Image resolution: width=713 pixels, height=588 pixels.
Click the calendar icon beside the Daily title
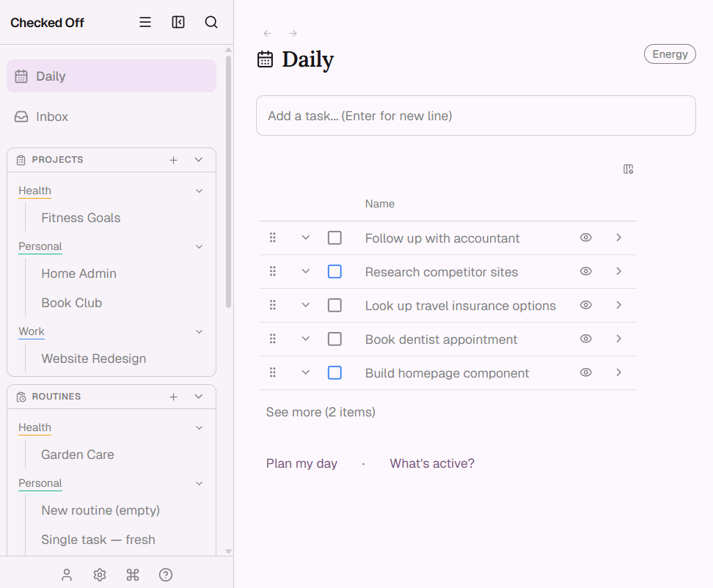pos(265,59)
